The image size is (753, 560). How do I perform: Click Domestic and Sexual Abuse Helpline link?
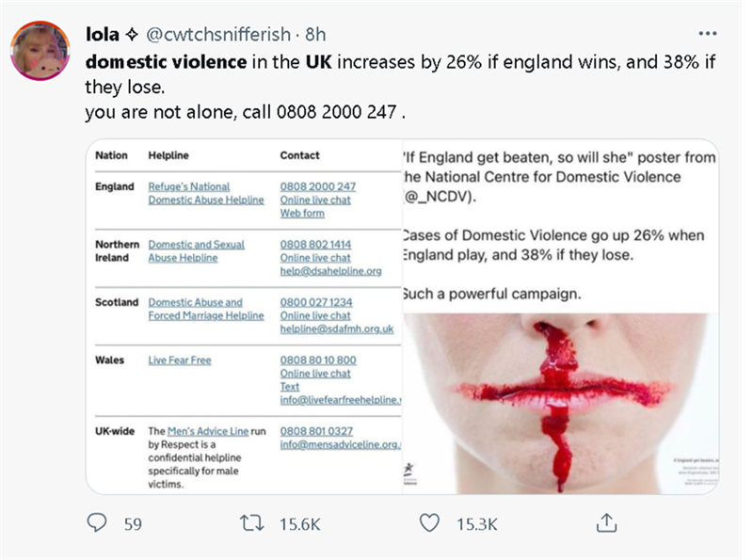(x=196, y=251)
